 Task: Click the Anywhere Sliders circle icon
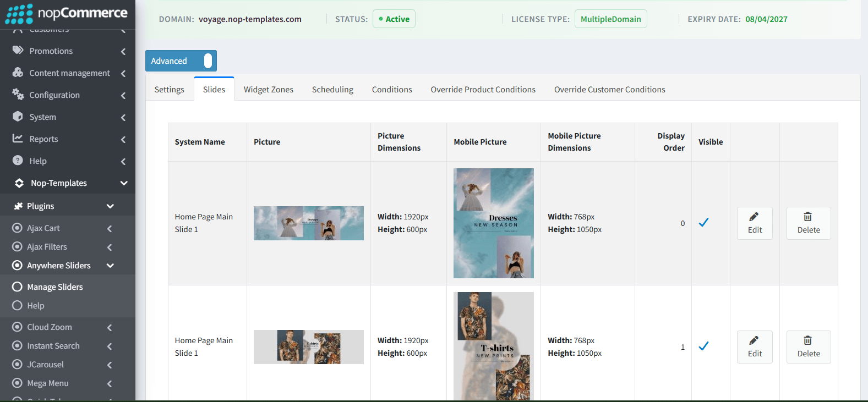(17, 265)
